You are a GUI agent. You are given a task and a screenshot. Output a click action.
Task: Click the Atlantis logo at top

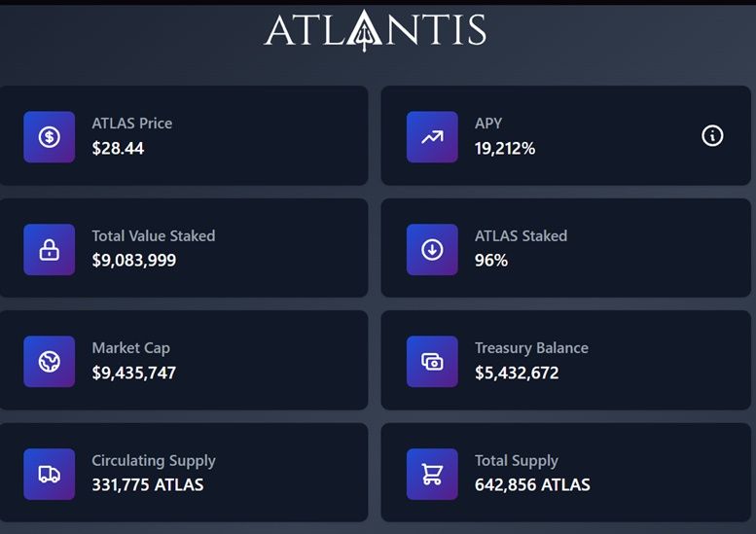click(376, 30)
